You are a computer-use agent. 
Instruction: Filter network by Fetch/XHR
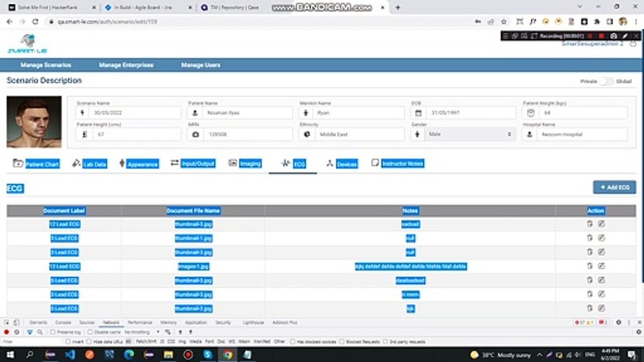click(x=146, y=341)
